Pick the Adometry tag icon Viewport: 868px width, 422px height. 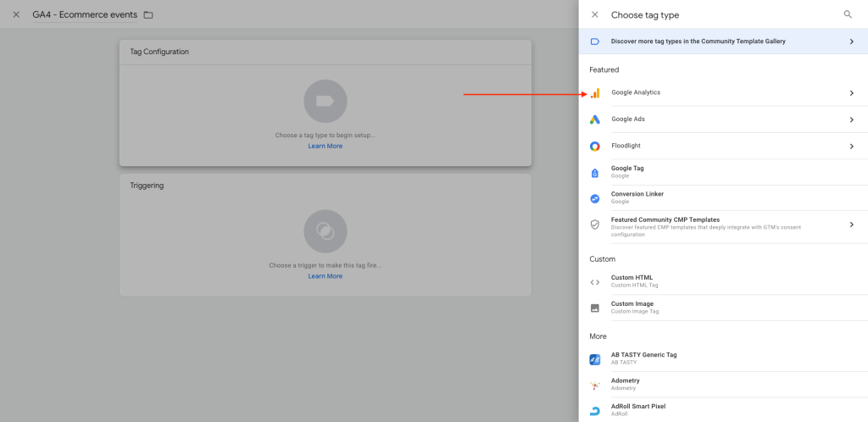[595, 385]
